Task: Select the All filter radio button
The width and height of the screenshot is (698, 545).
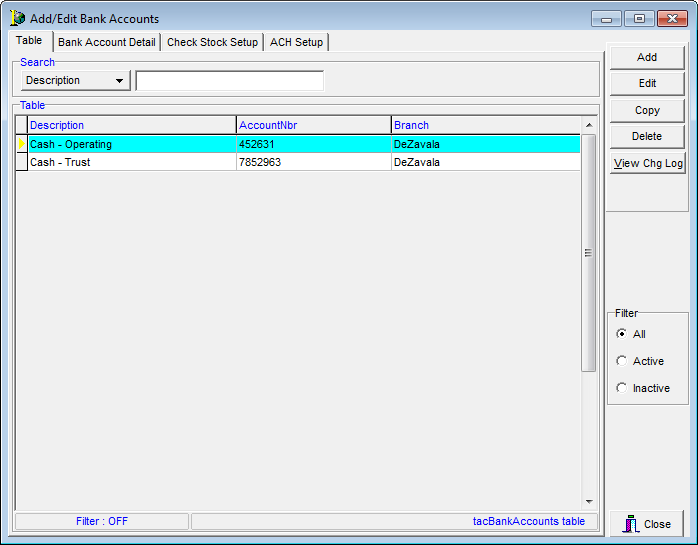Action: tap(622, 334)
